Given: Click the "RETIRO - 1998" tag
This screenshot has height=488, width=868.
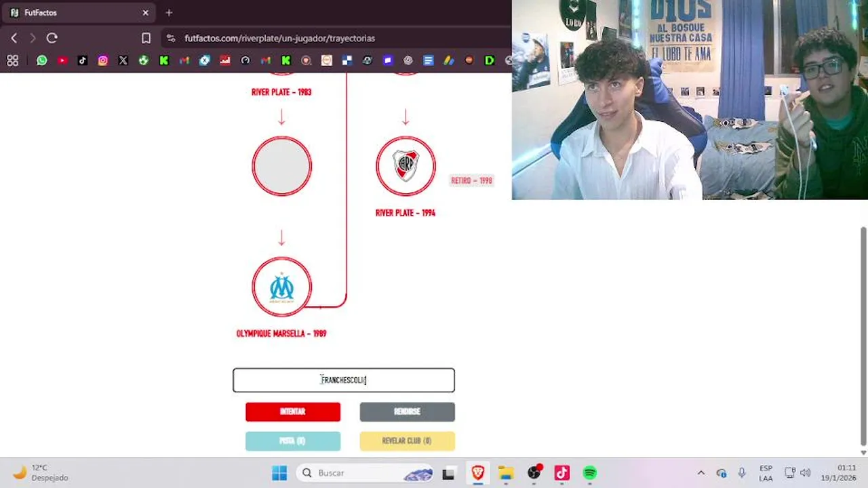Looking at the screenshot, I should pos(471,180).
